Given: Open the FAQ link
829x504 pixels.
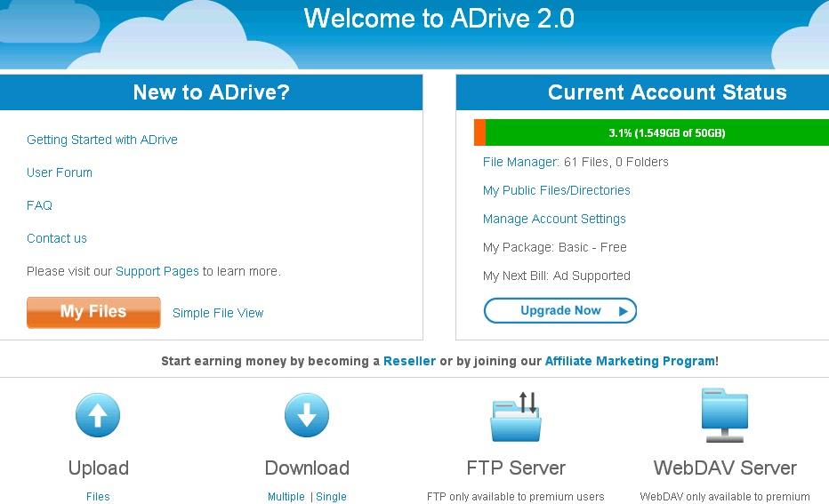Looking at the screenshot, I should click(39, 205).
